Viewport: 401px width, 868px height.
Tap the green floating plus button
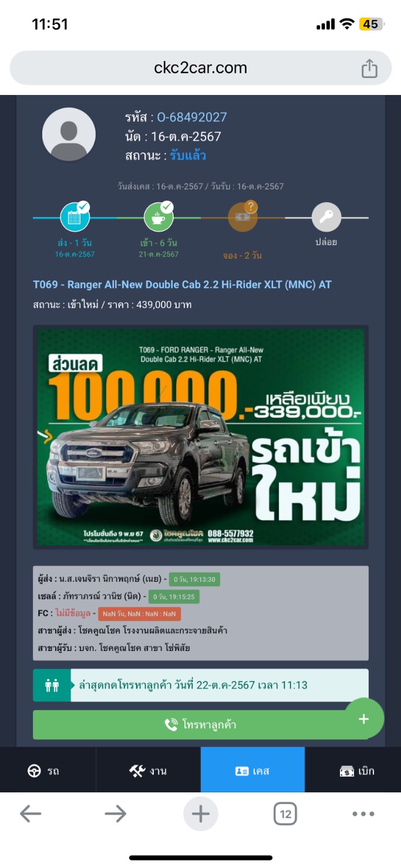pyautogui.click(x=364, y=719)
